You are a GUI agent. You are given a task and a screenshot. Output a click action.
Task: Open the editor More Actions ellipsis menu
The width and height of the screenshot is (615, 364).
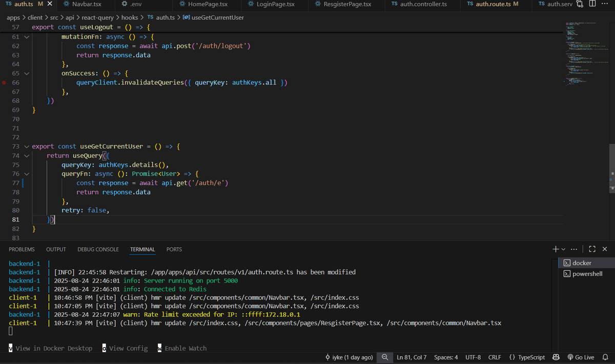coord(605,4)
